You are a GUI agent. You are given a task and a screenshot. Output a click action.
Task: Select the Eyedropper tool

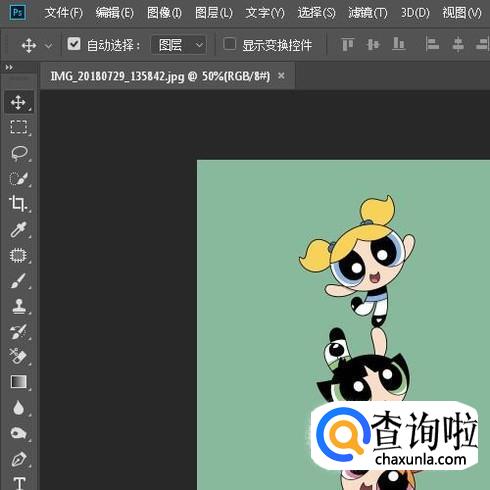[x=19, y=229]
